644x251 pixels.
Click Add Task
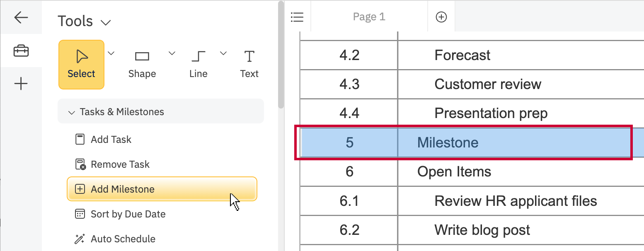[111, 140]
